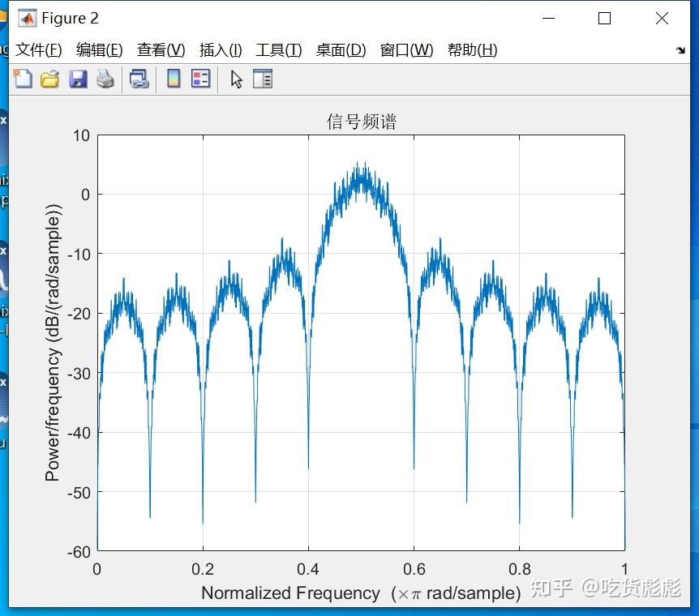Toggle a colorbar with the Insert Colorbar tool

(x=174, y=79)
